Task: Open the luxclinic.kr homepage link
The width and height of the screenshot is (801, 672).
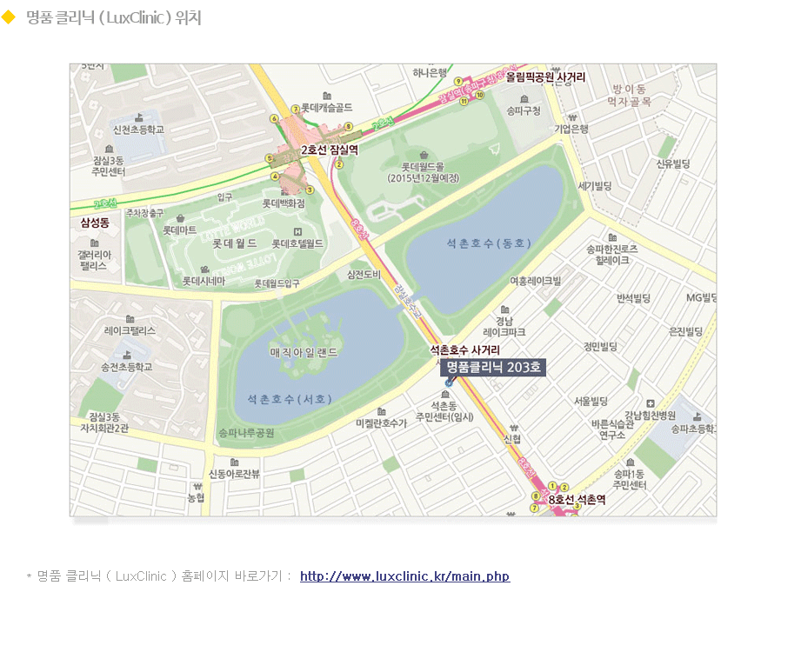Action: pos(404,576)
